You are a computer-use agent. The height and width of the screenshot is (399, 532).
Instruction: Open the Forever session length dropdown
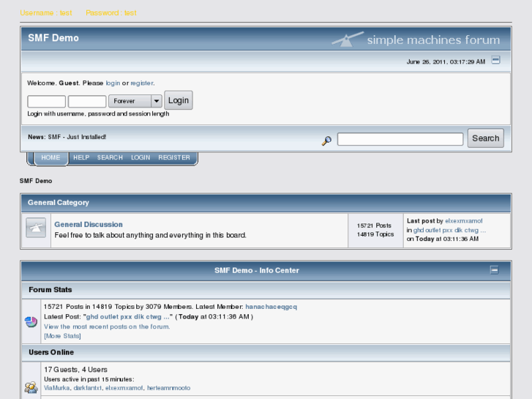(x=135, y=101)
